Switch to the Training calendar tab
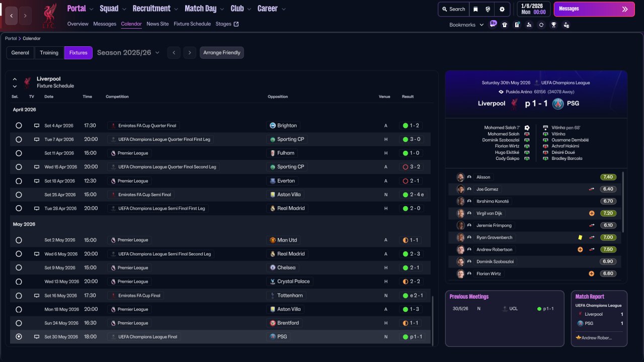 49,53
